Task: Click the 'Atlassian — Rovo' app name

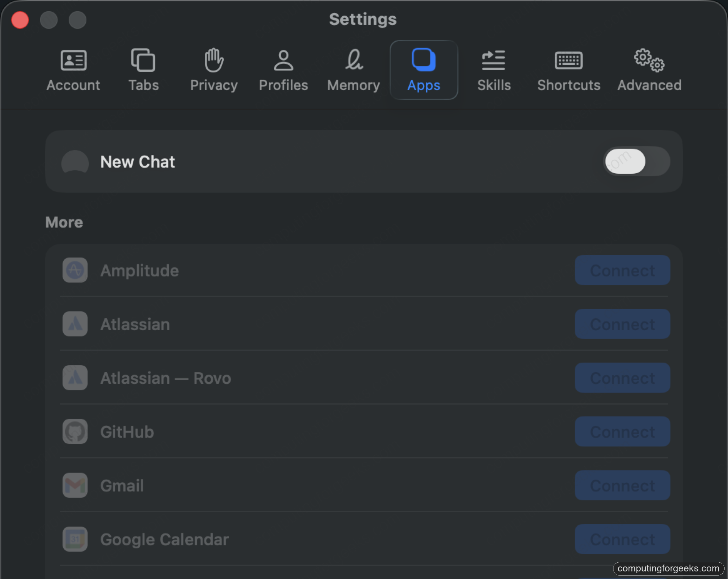Action: (166, 378)
